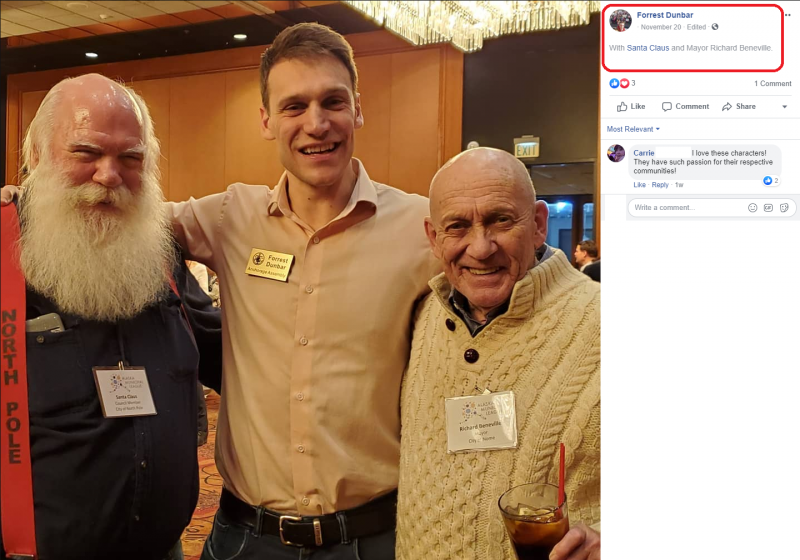Open the GIF picker icon
The height and width of the screenshot is (560, 800).
[768, 208]
